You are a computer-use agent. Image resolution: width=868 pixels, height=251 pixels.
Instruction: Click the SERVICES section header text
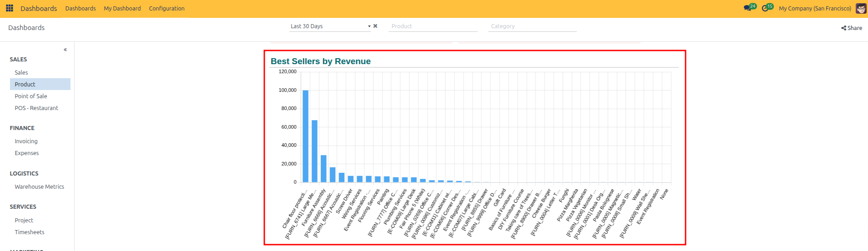click(x=23, y=206)
